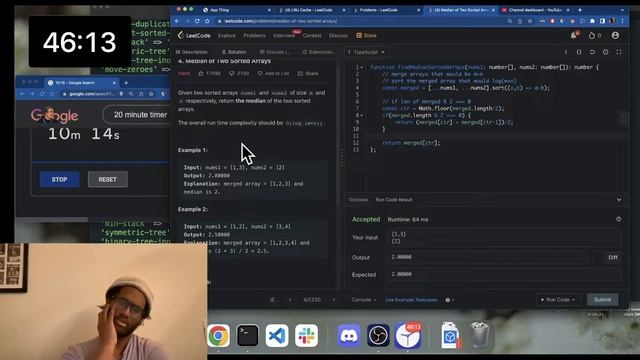
Task: Go to next problem arrow
Action: click(x=333, y=300)
